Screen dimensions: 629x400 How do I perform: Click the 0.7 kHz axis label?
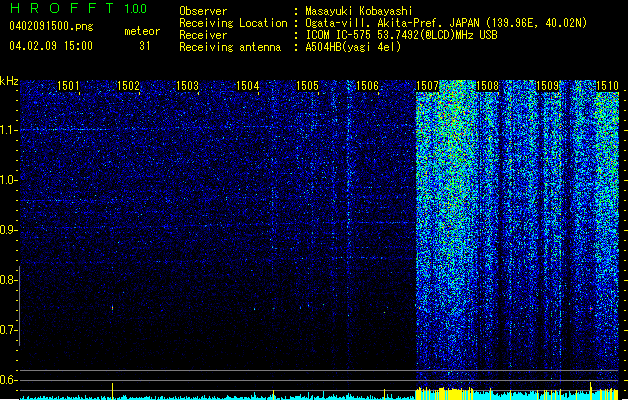(8, 330)
